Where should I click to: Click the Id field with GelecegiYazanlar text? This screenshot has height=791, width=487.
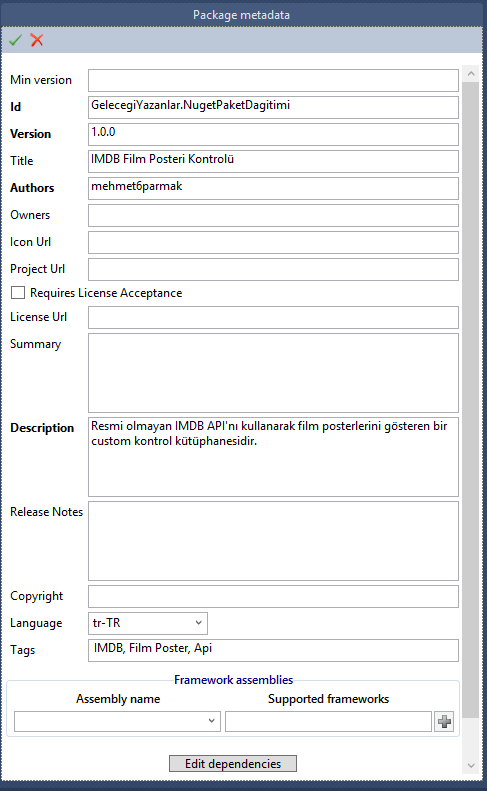(x=274, y=107)
